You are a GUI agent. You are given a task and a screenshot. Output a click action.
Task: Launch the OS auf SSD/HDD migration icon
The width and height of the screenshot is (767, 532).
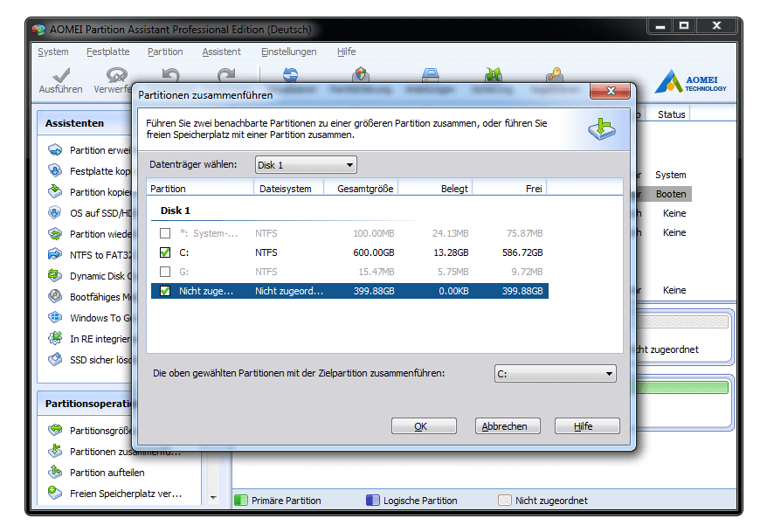click(55, 212)
